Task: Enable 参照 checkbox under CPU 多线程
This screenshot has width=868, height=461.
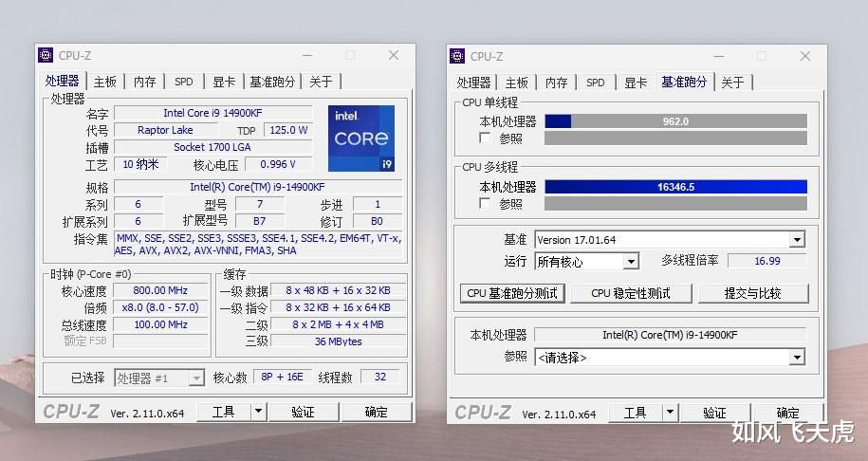Action: 485,203
